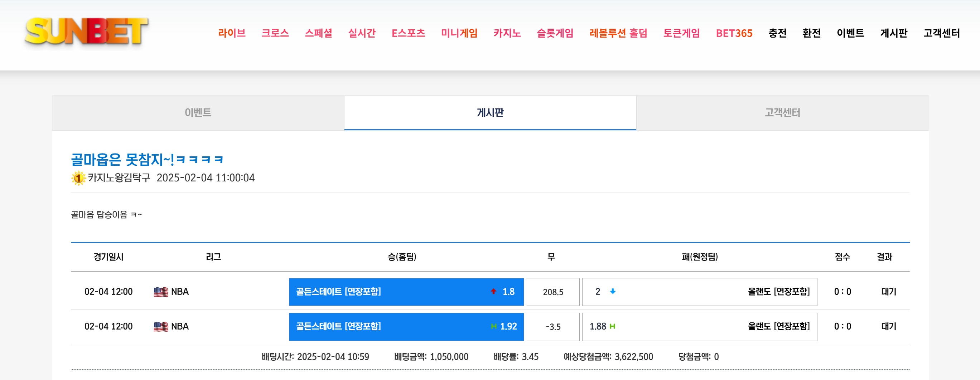
Task: Open post title 골마옵은 못참지
Action: [x=147, y=160]
